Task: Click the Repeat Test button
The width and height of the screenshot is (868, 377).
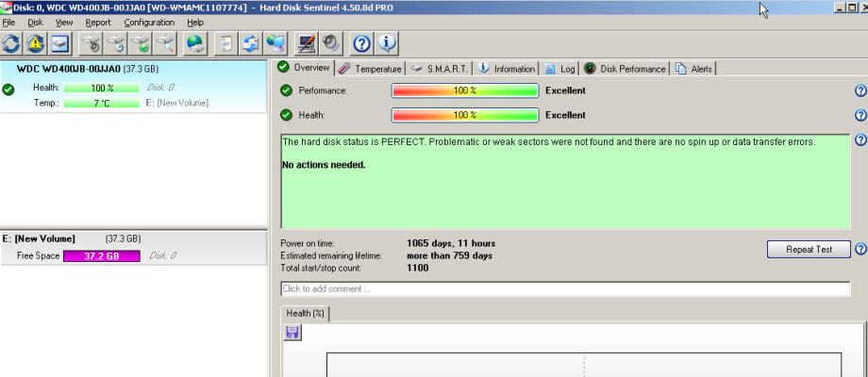Action: tap(809, 250)
